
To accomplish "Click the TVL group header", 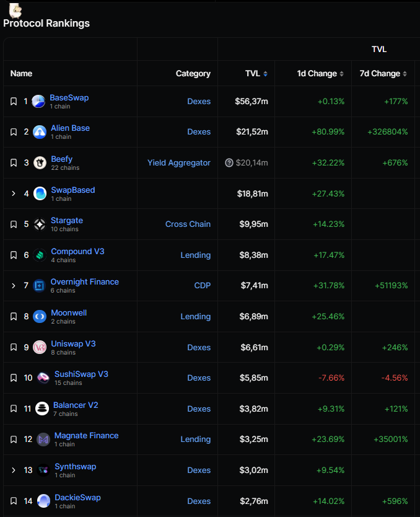I will point(379,49).
